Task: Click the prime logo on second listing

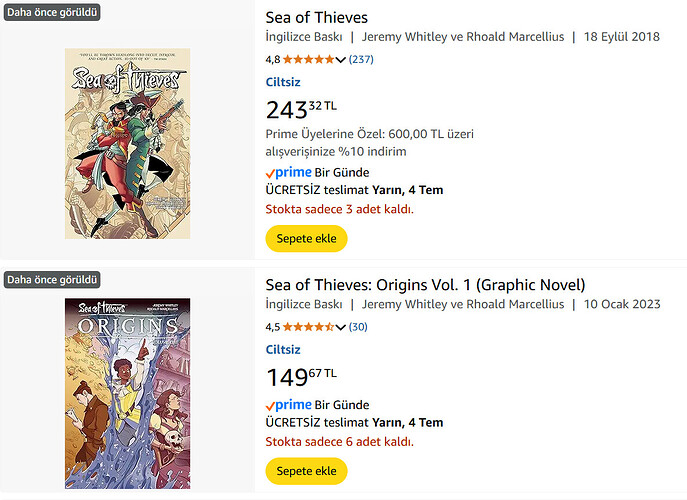Action: tap(289, 404)
